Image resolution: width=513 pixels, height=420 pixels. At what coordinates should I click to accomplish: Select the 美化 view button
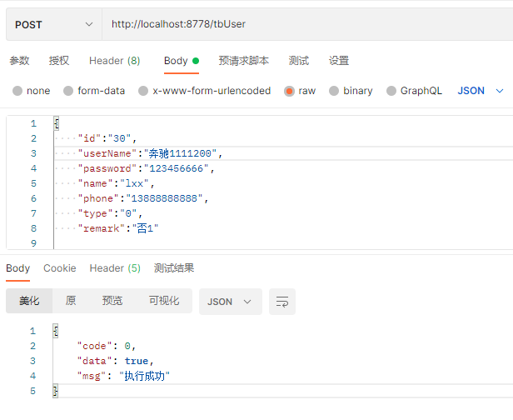(29, 301)
